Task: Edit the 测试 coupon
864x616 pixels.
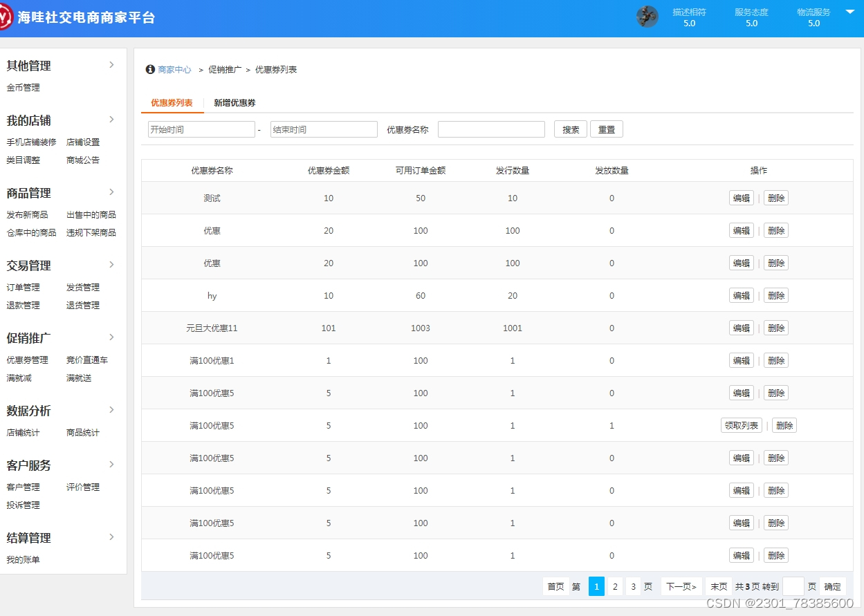Action: 742,198
